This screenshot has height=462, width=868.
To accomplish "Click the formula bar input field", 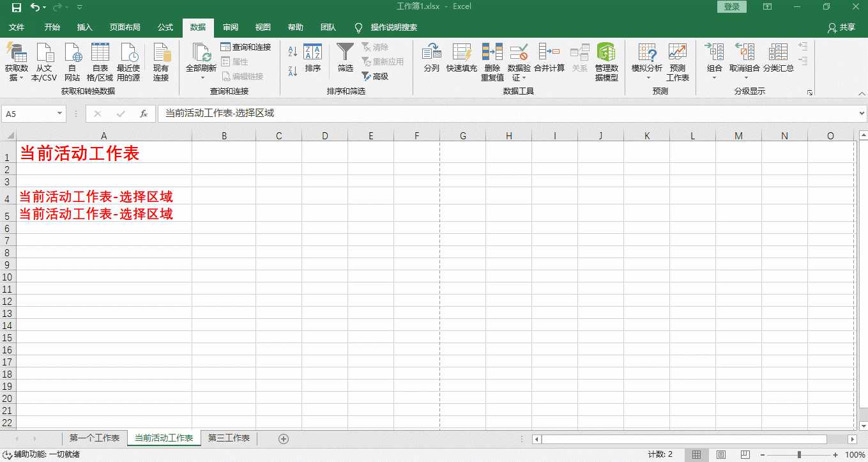I will point(507,114).
